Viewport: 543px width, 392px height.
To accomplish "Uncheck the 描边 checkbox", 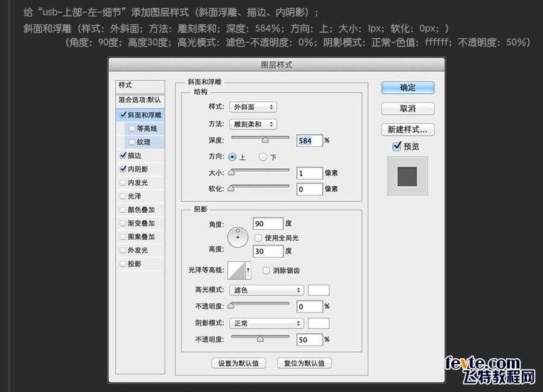I will click(x=123, y=156).
